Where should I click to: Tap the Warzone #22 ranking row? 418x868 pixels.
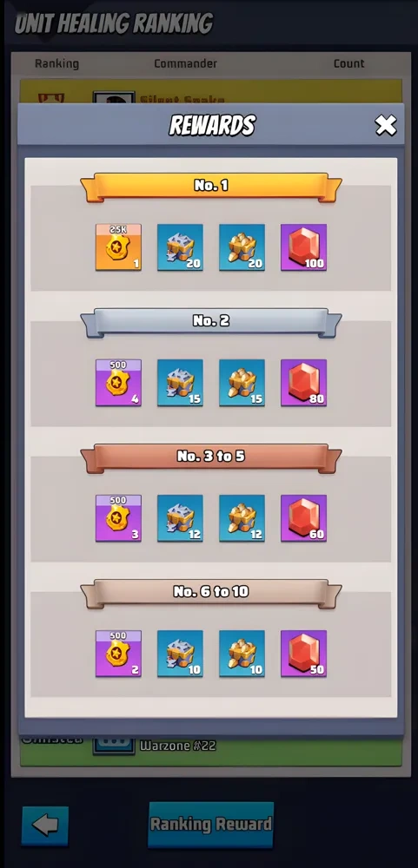click(210, 751)
